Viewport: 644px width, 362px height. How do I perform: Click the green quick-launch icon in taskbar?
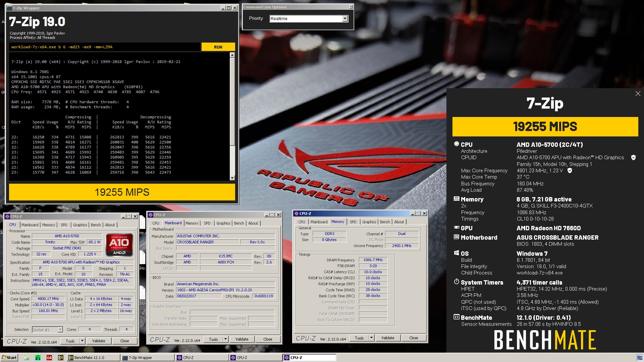pos(38,358)
